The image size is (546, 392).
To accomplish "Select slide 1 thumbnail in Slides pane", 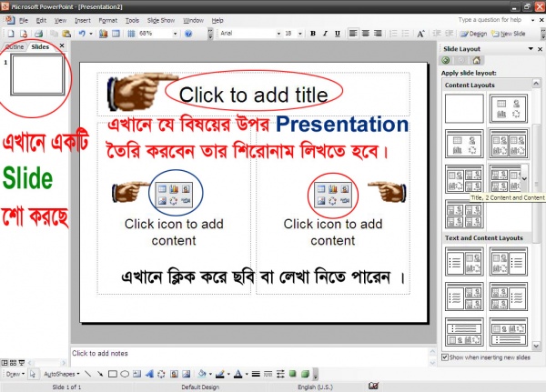I will [37, 75].
